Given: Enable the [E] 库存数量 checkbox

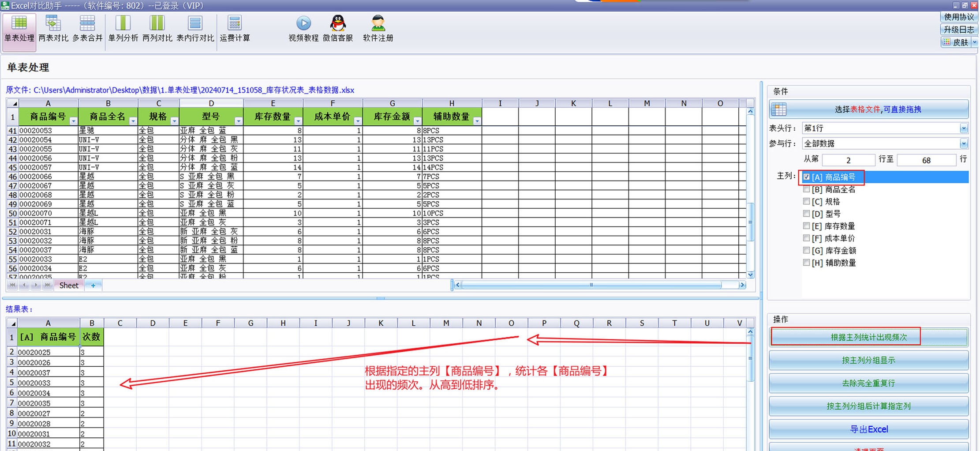Looking at the screenshot, I should 806,226.
